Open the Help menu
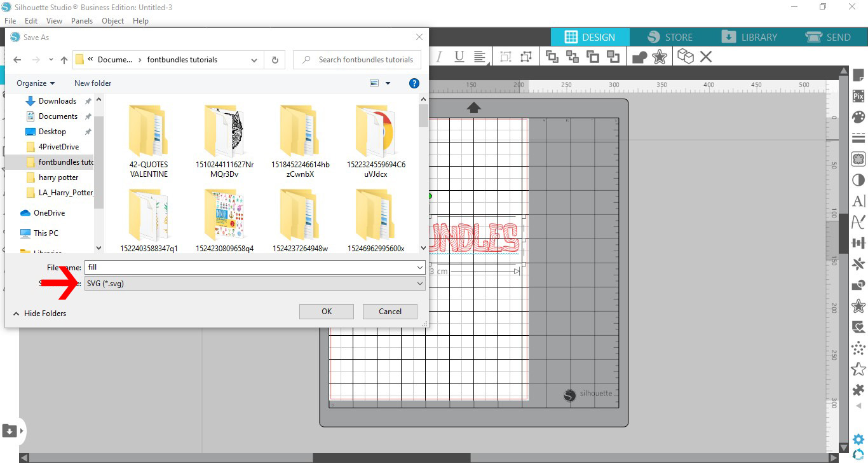868x463 pixels. (x=140, y=21)
